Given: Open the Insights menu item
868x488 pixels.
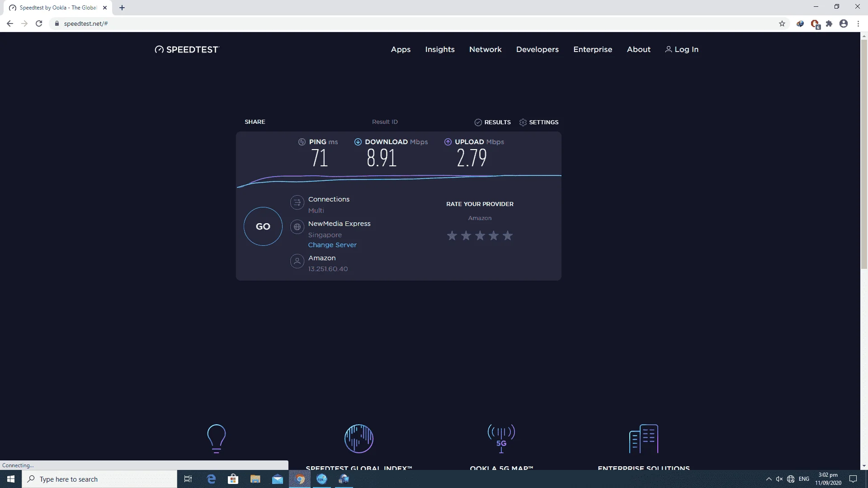Looking at the screenshot, I should click(x=440, y=49).
